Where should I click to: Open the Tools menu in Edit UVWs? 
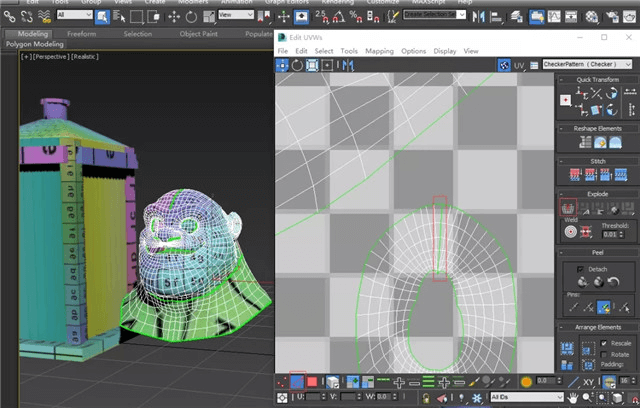[x=349, y=51]
